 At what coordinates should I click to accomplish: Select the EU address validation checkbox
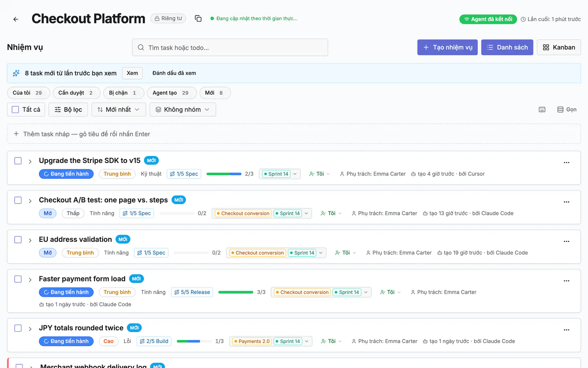tap(18, 240)
